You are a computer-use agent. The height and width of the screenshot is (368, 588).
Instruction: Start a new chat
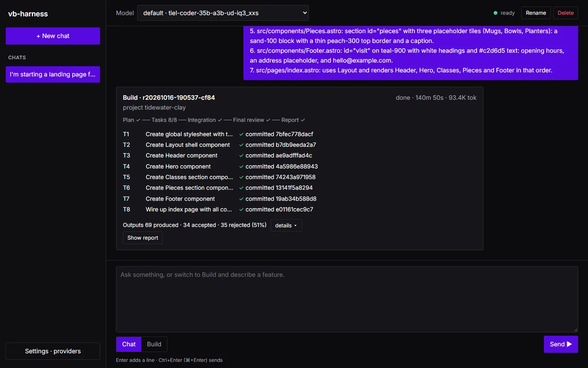53,36
